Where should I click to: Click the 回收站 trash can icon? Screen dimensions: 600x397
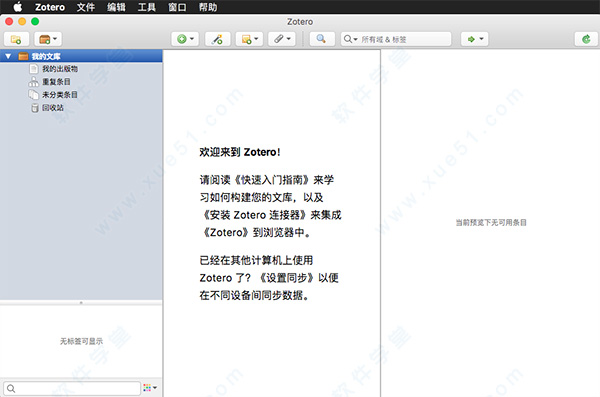point(34,108)
